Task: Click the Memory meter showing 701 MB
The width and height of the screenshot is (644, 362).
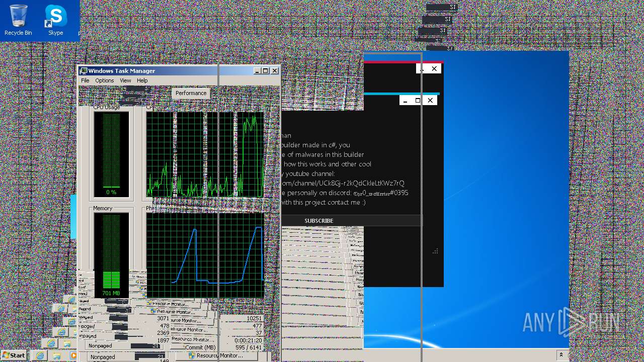Action: [111, 255]
